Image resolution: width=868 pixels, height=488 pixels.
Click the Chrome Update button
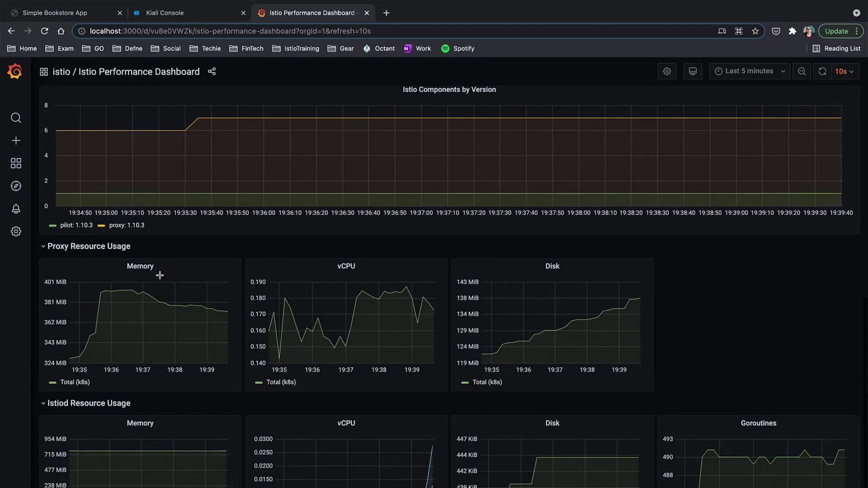pos(836,31)
